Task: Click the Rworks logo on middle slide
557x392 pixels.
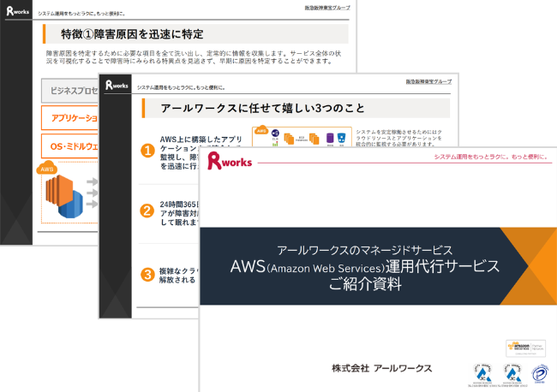Action: 117,85
